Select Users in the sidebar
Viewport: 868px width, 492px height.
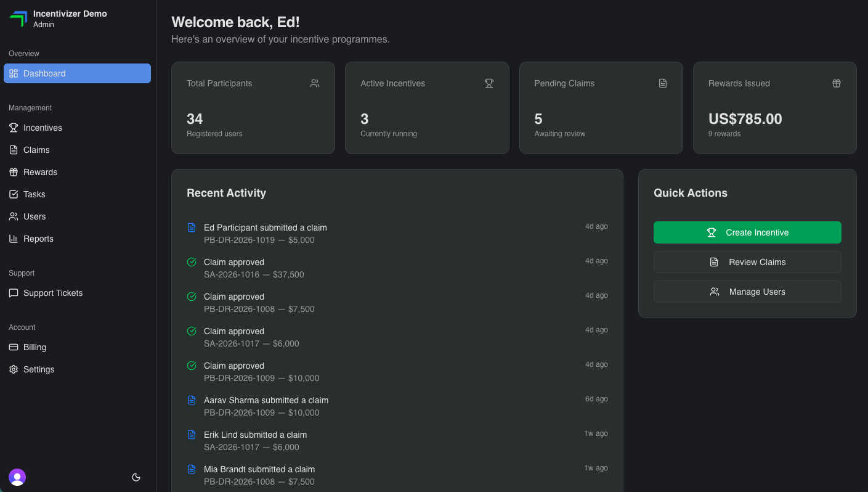pyautogui.click(x=77, y=216)
